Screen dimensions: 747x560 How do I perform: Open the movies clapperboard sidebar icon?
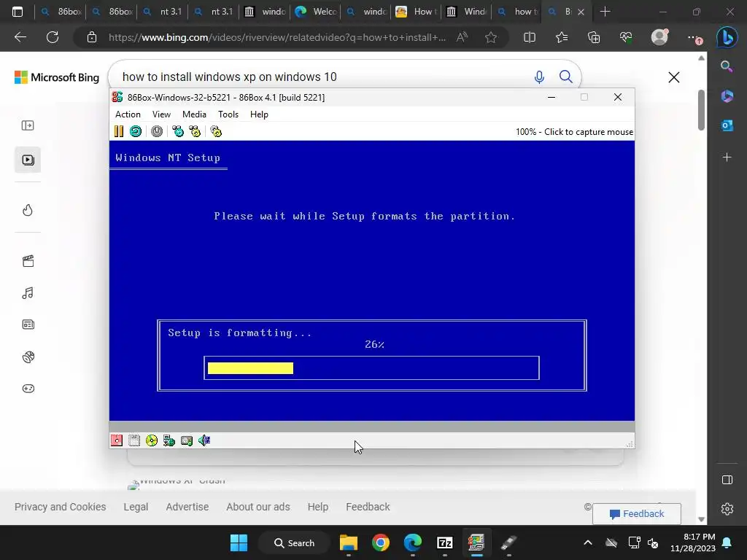[x=28, y=261]
